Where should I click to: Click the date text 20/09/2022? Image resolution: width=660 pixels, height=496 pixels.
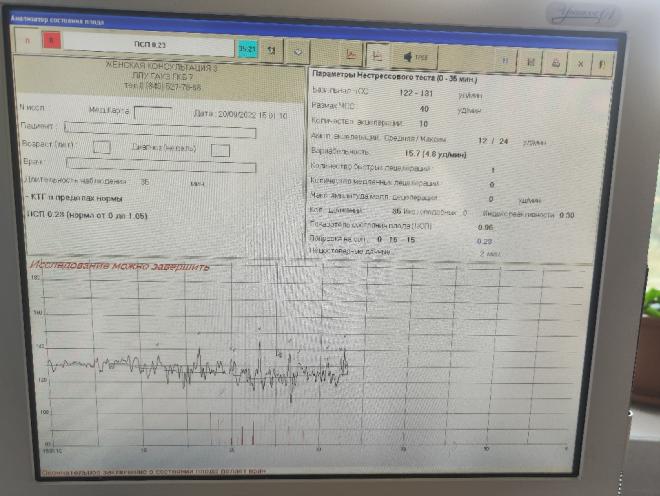pos(237,115)
